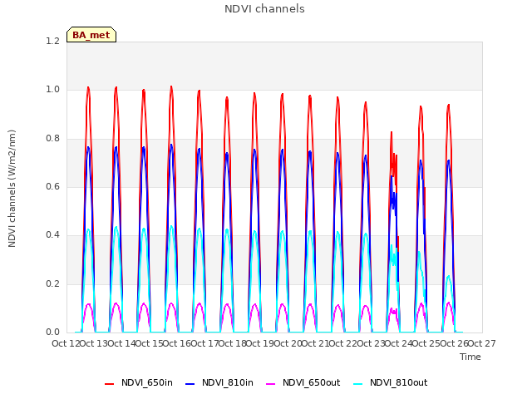Viewport: 532px width, 399px height.
Task: Select the NDVI_650out legend entry
Action: 303,382
